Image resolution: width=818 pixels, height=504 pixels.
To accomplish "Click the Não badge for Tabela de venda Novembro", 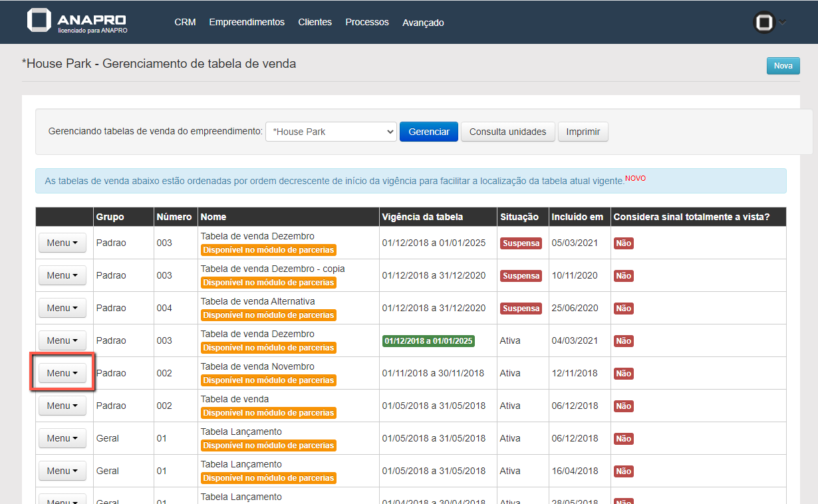I will pyautogui.click(x=623, y=374).
